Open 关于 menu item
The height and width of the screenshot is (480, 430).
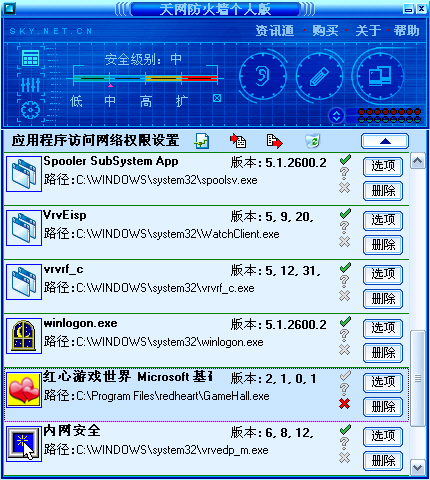point(368,31)
